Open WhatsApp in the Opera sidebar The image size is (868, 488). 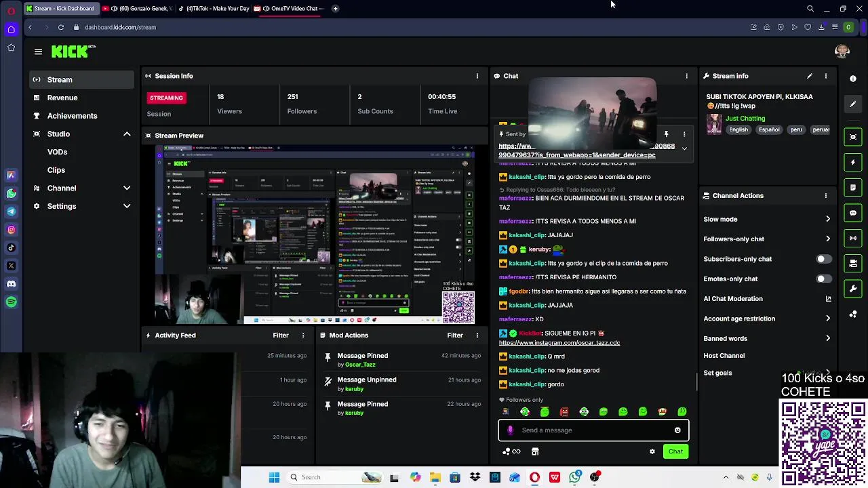[11, 194]
